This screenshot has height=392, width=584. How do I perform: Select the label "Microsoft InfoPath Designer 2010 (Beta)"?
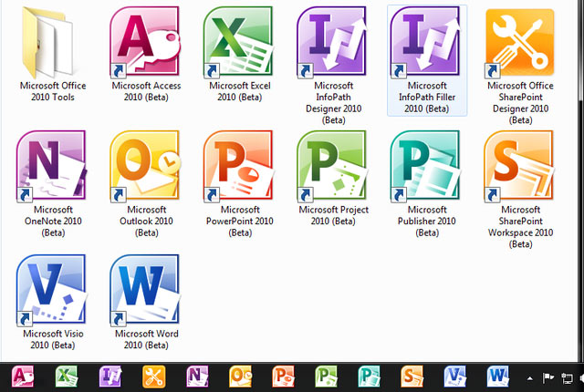pos(333,103)
